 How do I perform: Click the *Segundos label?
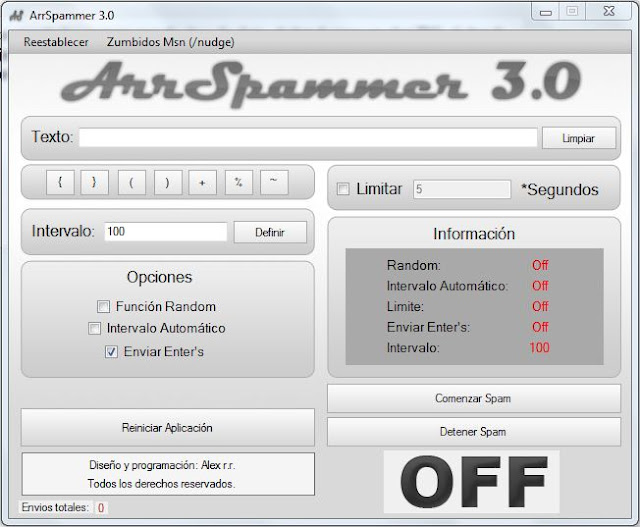point(560,190)
